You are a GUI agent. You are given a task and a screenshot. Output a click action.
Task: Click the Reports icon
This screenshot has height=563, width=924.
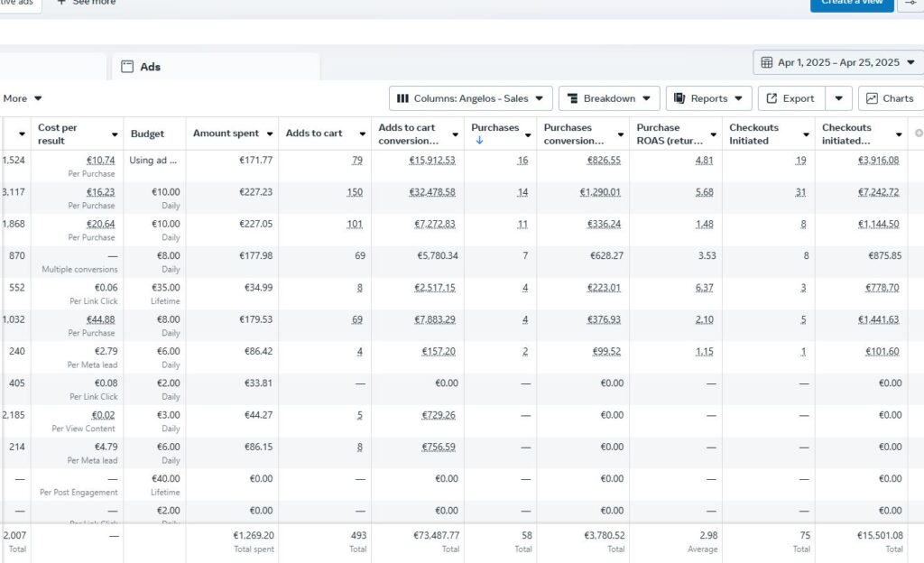(679, 98)
